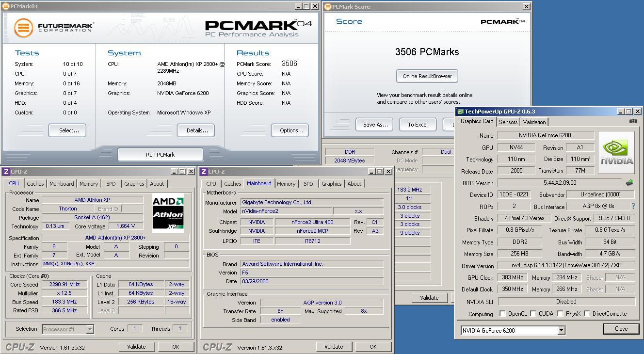Open the Processor #1 selection dropdown
Screen dimensions: 644x354
point(90,329)
